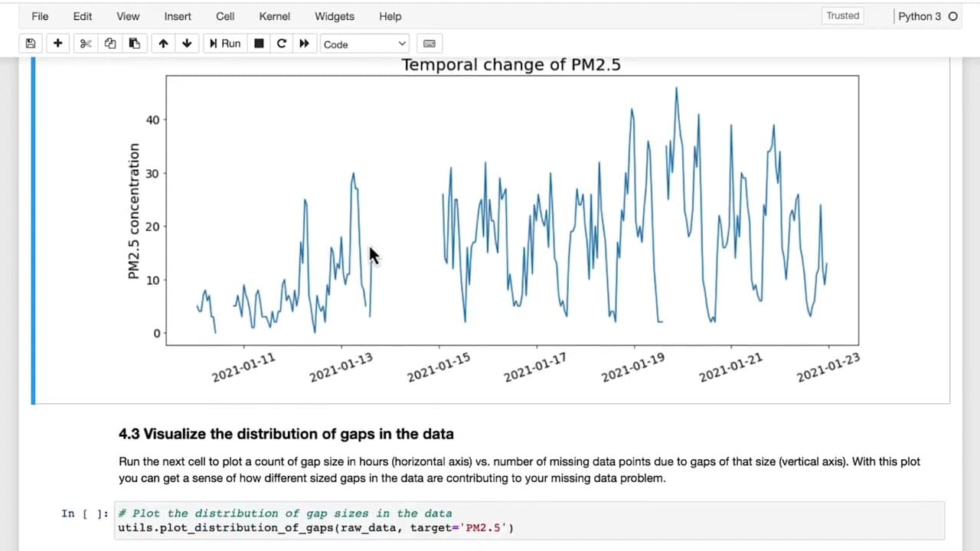The width and height of the screenshot is (980, 551).
Task: Open the Widgets menu
Action: coord(335,16)
